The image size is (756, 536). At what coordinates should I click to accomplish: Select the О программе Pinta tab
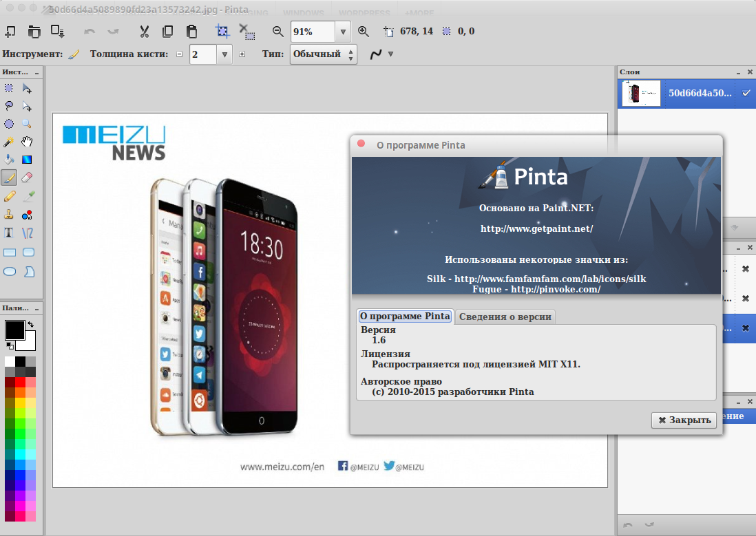(x=405, y=317)
